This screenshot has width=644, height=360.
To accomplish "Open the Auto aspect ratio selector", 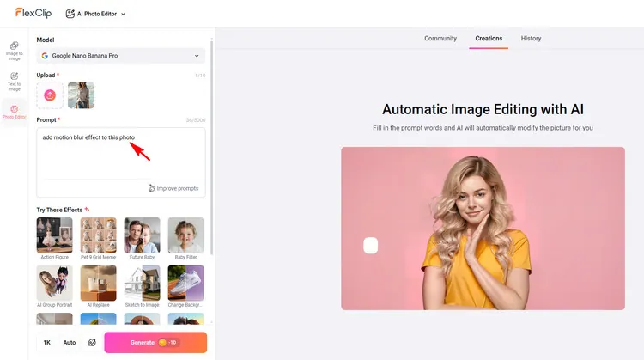I will [x=70, y=342].
